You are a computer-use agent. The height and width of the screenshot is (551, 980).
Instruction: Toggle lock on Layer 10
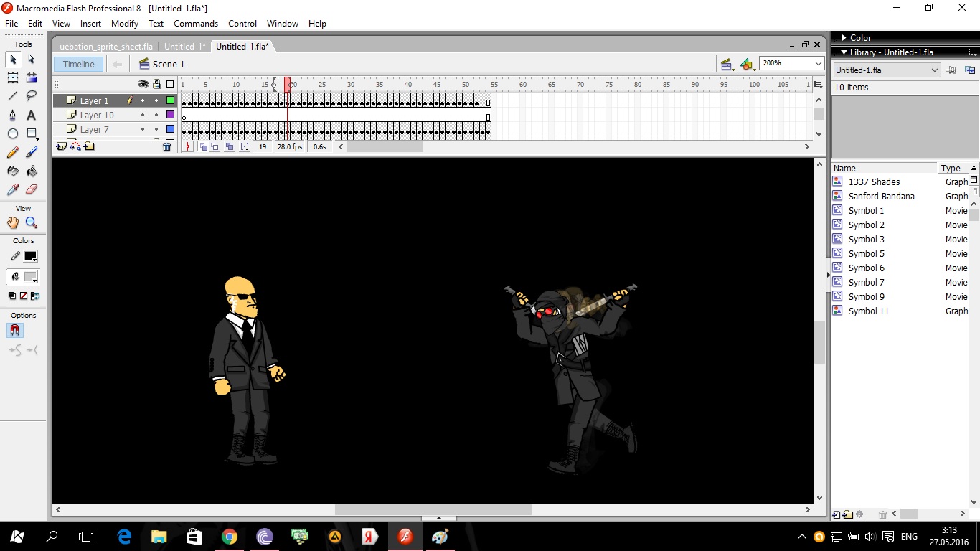156,115
